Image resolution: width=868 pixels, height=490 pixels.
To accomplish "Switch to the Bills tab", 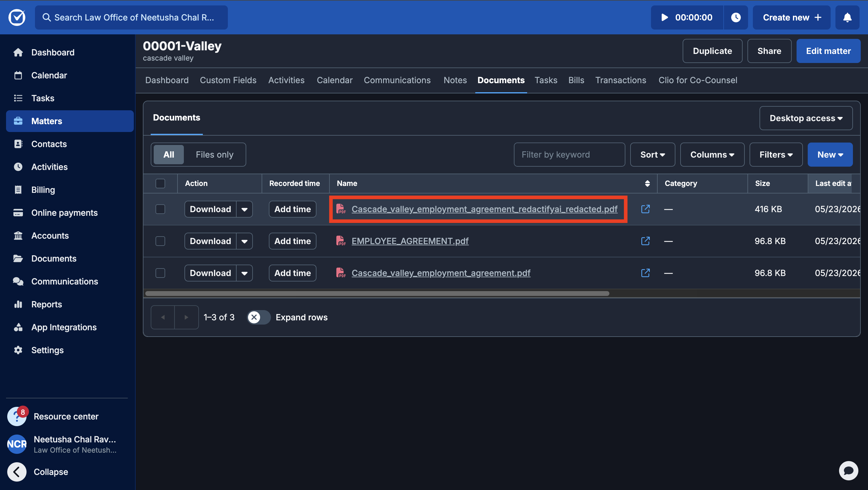I will coord(576,80).
